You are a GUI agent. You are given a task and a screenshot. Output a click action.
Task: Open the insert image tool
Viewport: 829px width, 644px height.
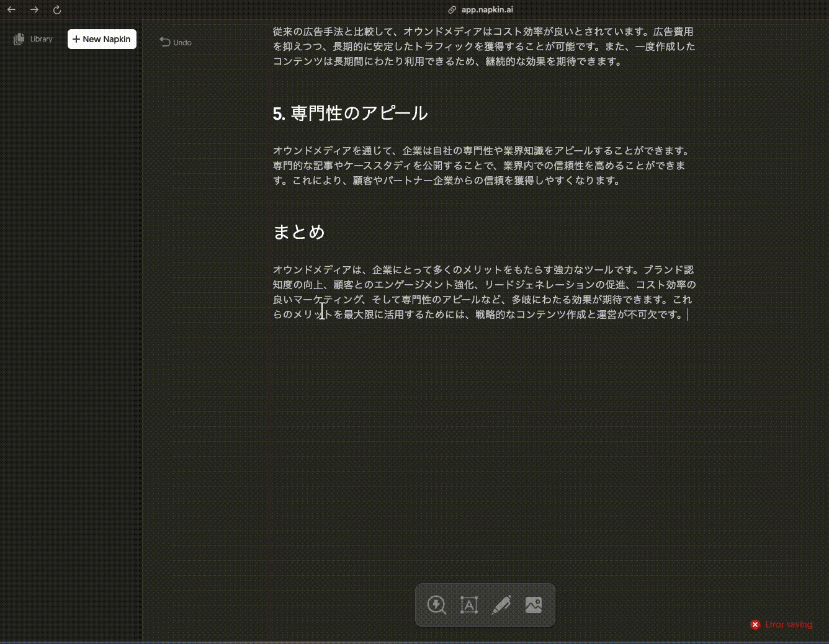534,605
